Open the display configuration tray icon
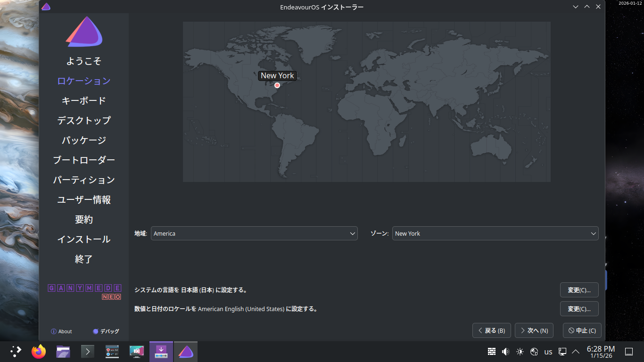The width and height of the screenshot is (644, 362). tap(562, 352)
